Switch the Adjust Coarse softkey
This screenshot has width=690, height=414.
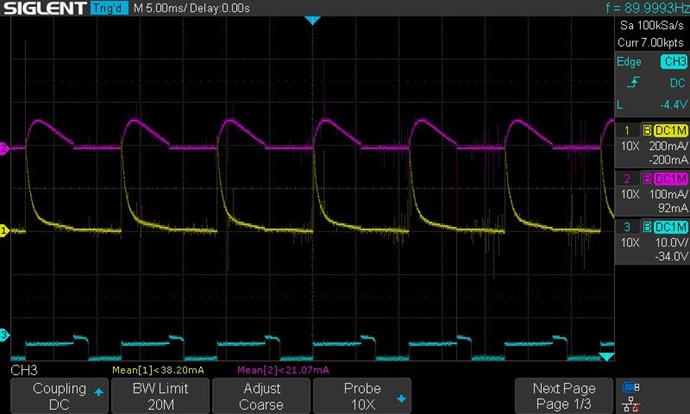tap(261, 396)
